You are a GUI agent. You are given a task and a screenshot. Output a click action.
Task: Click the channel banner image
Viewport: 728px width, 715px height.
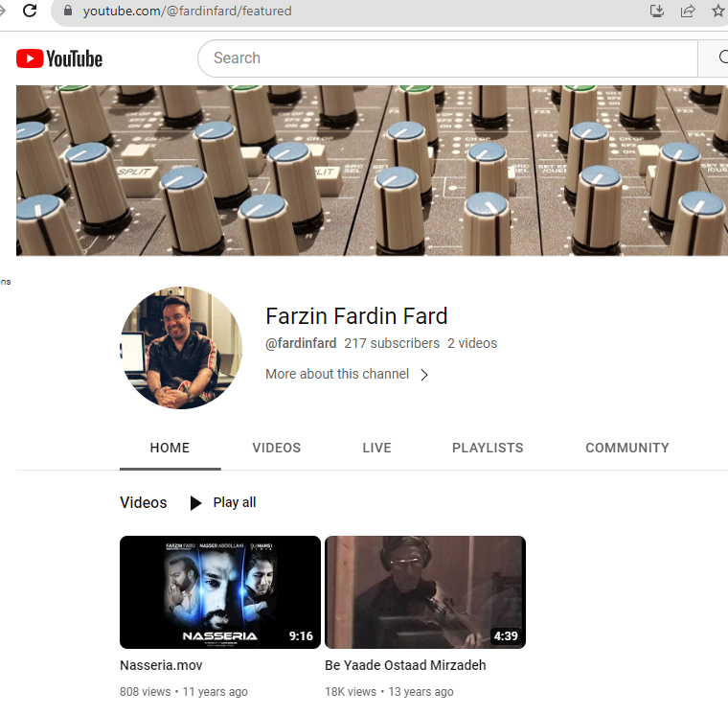pyautogui.click(x=372, y=171)
